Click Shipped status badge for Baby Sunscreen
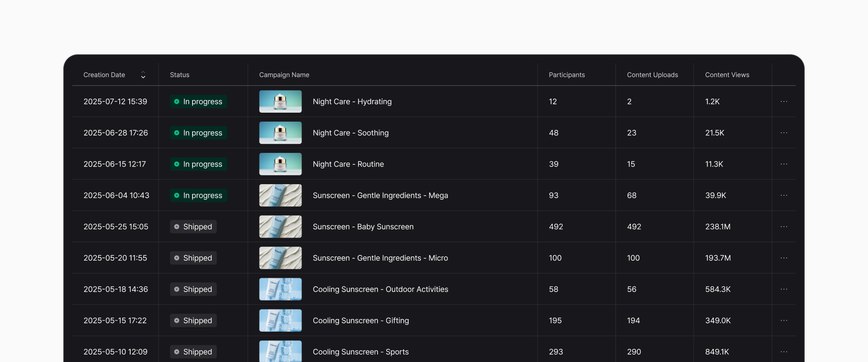The width and height of the screenshot is (868, 362). tap(193, 227)
